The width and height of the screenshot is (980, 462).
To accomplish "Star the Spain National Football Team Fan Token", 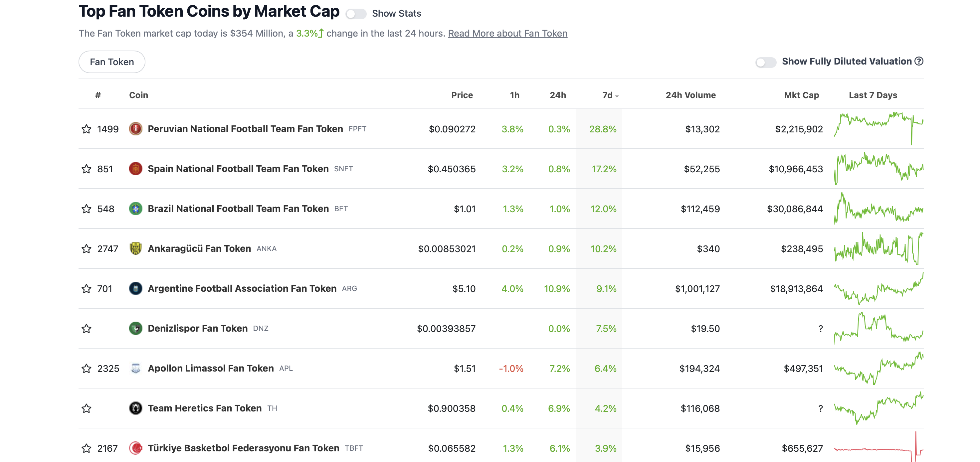I will pyautogui.click(x=87, y=169).
